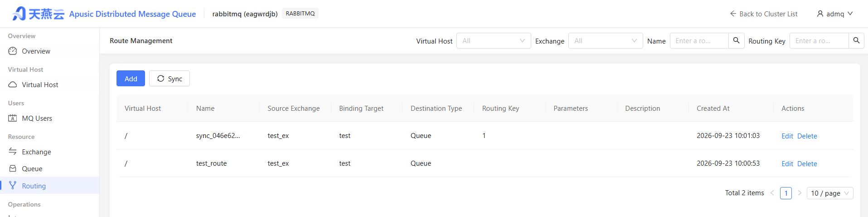The height and width of the screenshot is (217, 868).
Task: Click the Name column header
Action: [x=205, y=108]
